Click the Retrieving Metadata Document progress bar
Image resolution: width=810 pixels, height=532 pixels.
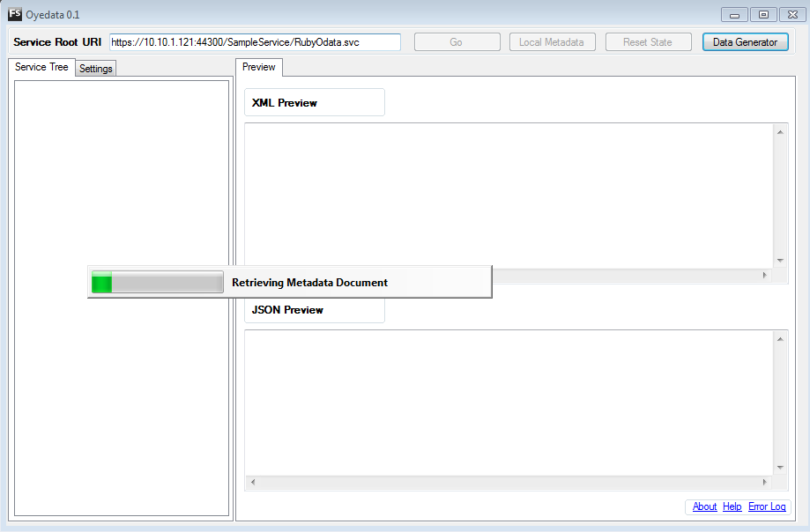pos(158,282)
